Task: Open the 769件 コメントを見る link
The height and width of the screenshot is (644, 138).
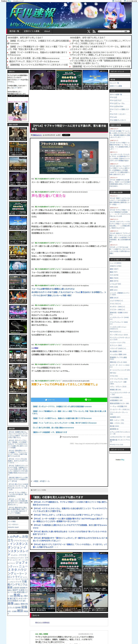Action: (39, 490)
